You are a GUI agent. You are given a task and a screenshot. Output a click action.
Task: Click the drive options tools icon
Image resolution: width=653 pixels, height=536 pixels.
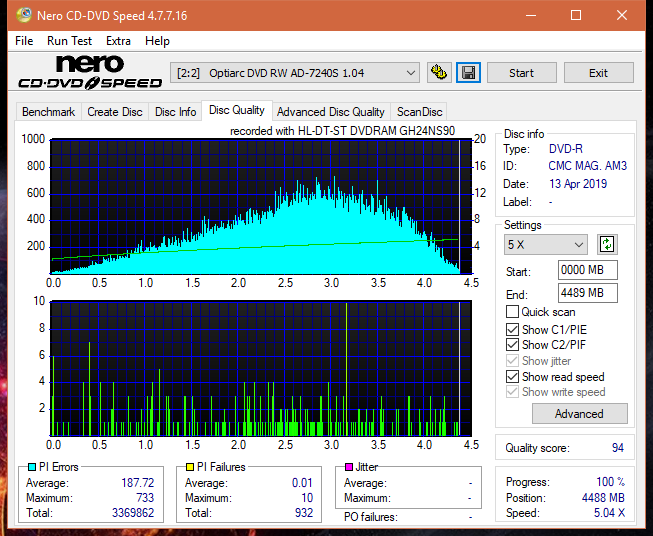(x=439, y=73)
